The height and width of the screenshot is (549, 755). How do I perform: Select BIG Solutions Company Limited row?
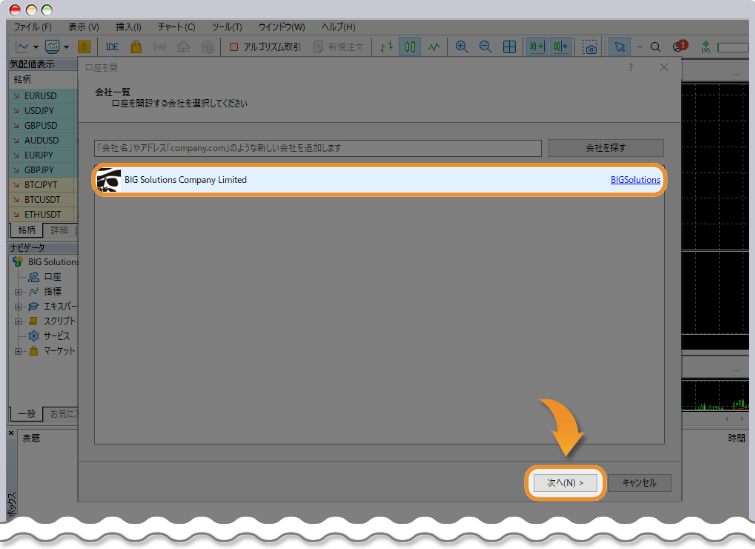[x=379, y=180]
